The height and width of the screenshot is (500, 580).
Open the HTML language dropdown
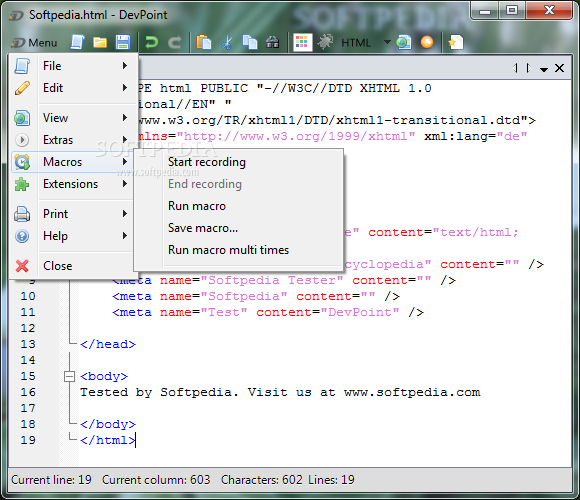point(387,42)
